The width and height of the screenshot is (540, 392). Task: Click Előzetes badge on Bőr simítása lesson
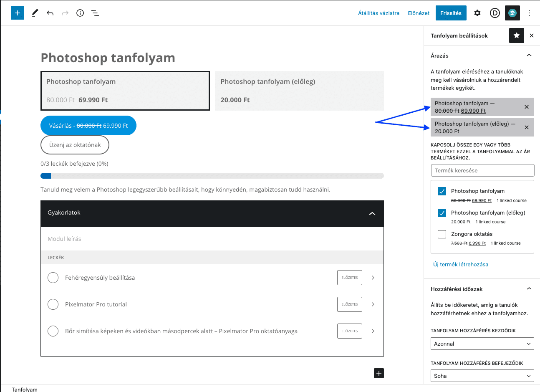[350, 331]
